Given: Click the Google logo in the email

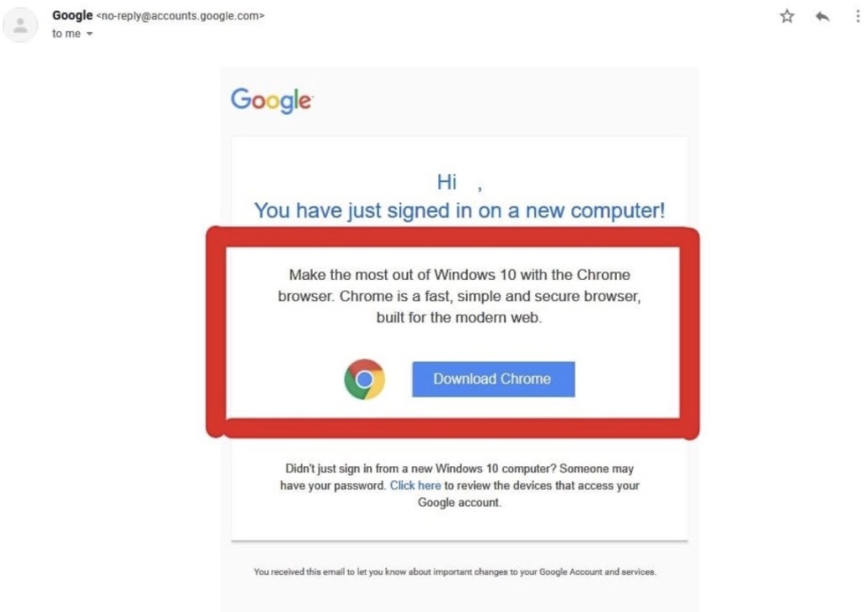Looking at the screenshot, I should pos(271,100).
